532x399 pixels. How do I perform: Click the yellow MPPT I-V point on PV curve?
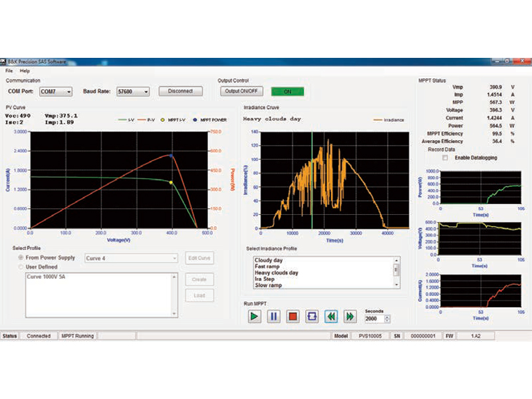pos(171,182)
